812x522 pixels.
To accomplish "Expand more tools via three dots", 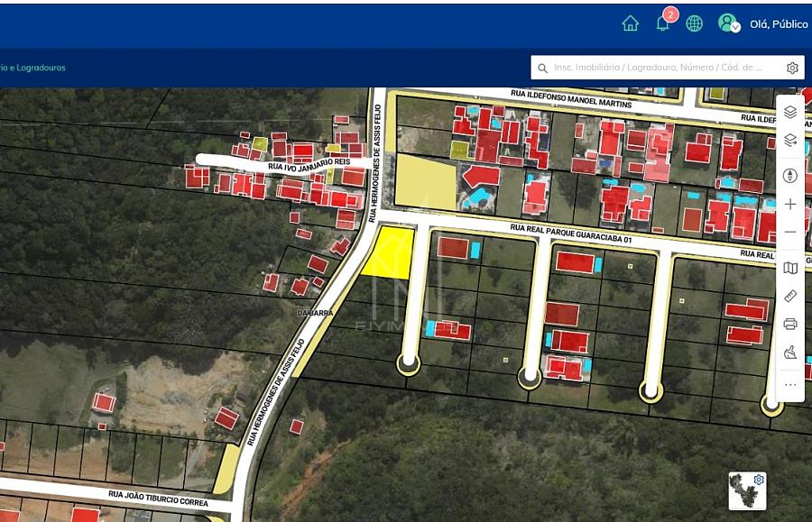I will (x=789, y=384).
